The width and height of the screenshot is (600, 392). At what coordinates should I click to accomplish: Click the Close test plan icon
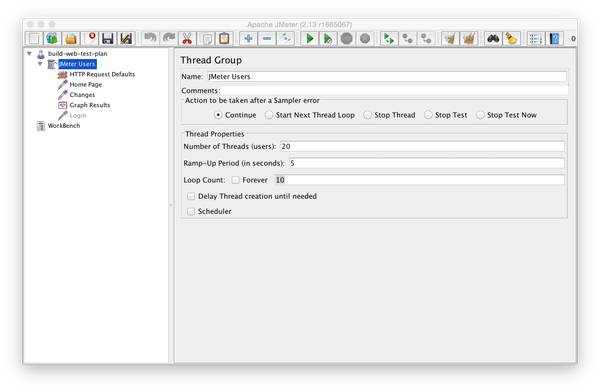91,39
